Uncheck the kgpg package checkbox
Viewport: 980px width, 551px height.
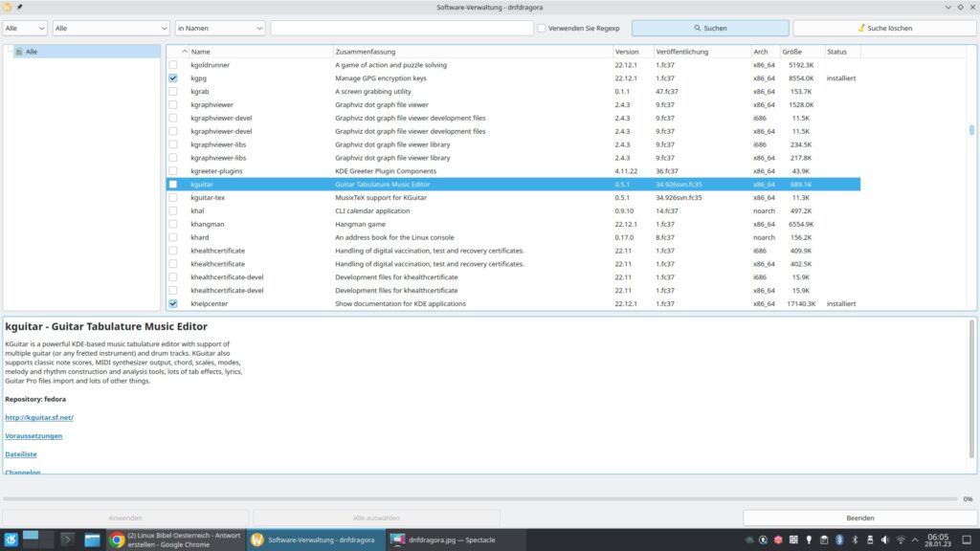pos(173,78)
